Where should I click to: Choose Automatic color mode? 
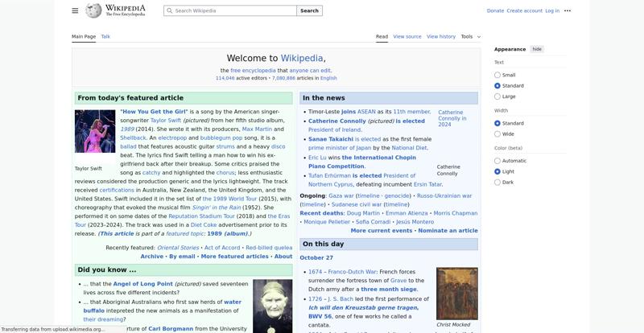pos(497,161)
